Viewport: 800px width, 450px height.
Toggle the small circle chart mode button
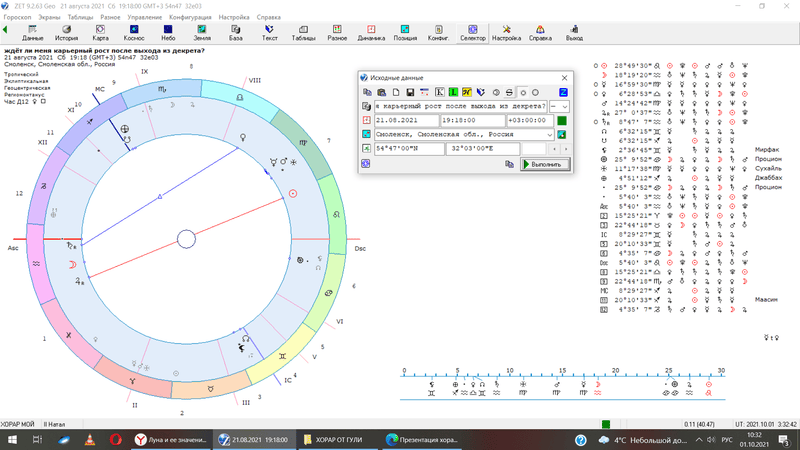tap(522, 92)
